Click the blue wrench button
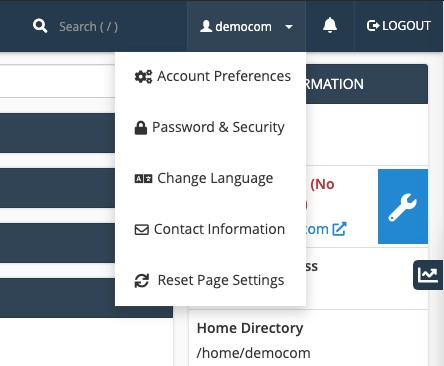The width and height of the screenshot is (444, 366). tap(403, 207)
